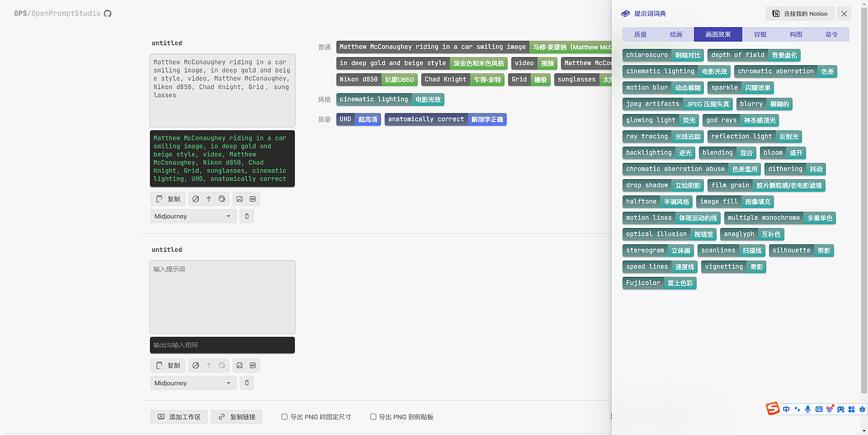868x435 pixels.
Task: Switch to the 质量 tab
Action: click(x=640, y=35)
